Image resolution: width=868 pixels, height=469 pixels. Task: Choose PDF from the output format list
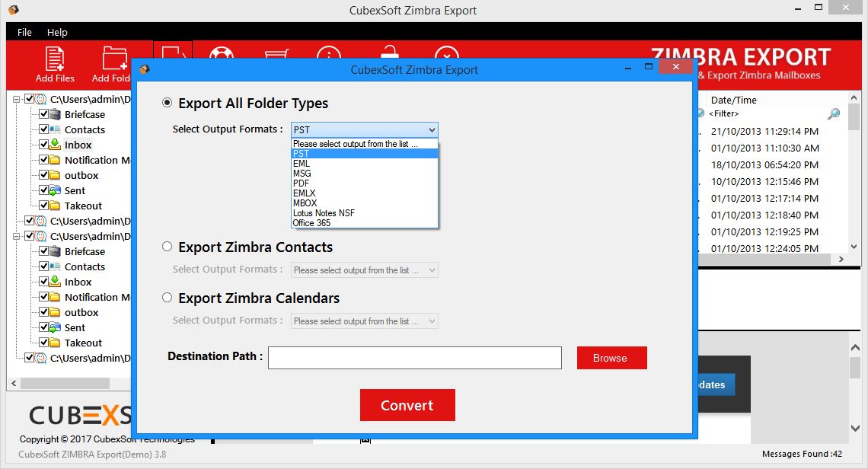[365, 183]
